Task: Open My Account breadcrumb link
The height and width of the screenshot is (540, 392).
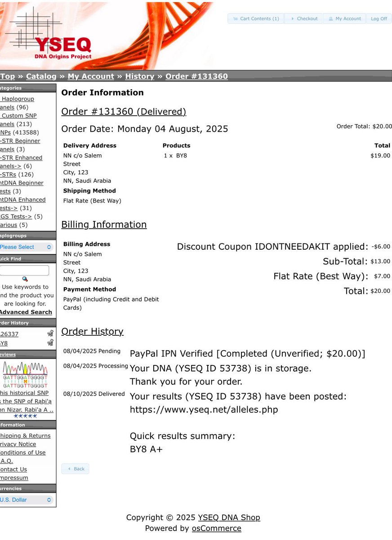Action: point(91,76)
